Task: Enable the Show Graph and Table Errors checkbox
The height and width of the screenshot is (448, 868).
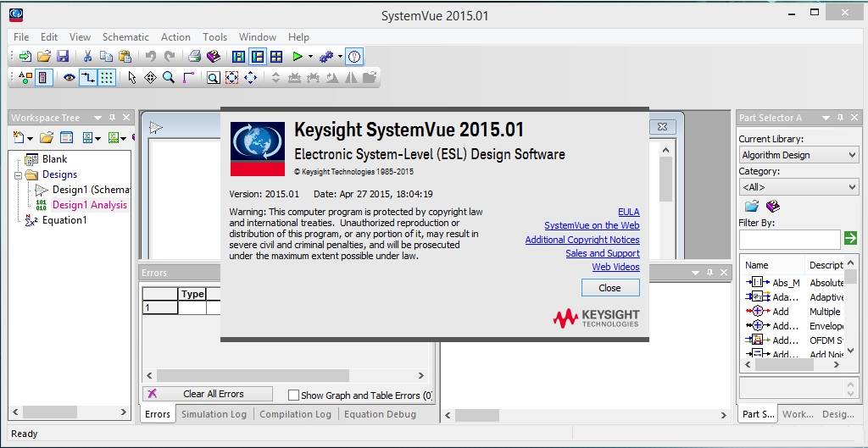Action: click(294, 395)
